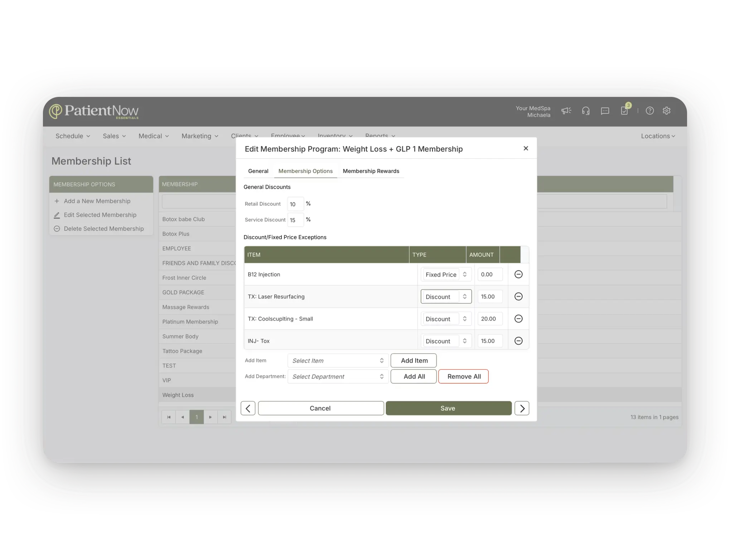730x560 pixels.
Task: Open the chat messages icon
Action: point(605,111)
